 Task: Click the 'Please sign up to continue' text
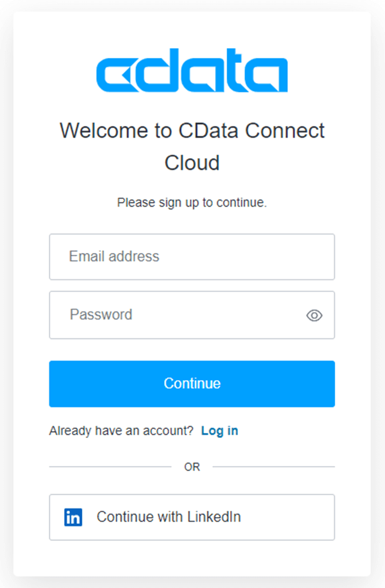tap(192, 203)
